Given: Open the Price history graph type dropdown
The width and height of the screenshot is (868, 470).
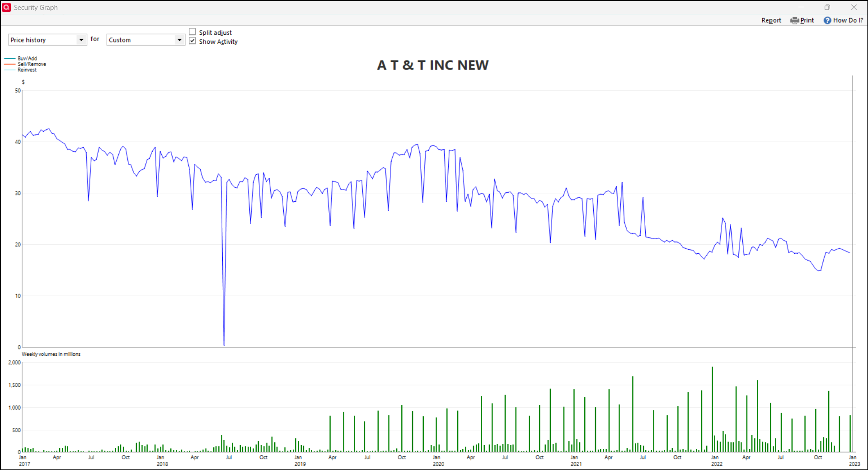Looking at the screenshot, I should [x=47, y=40].
